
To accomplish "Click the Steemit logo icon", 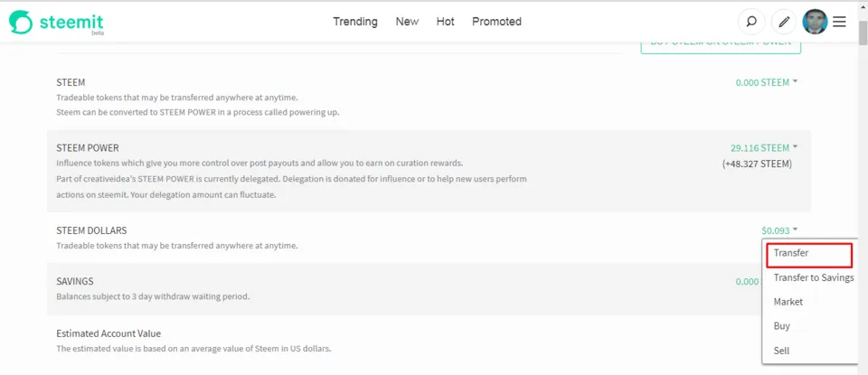I will [x=21, y=22].
